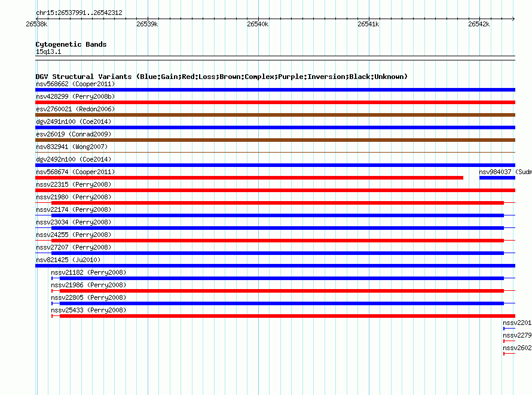This screenshot has height=395, width=532.
Task: Select the nsv568674 (Cooper2011) red bar
Action: pyautogui.click(x=249, y=178)
